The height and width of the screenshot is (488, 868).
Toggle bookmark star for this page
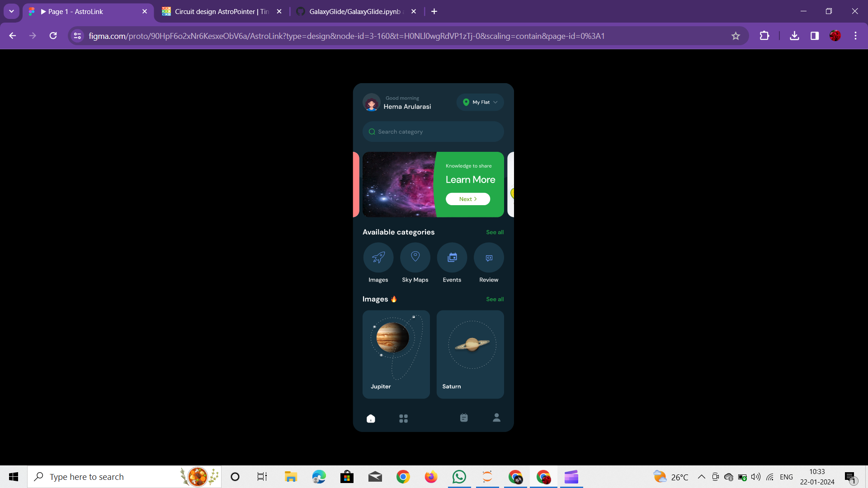(x=736, y=36)
